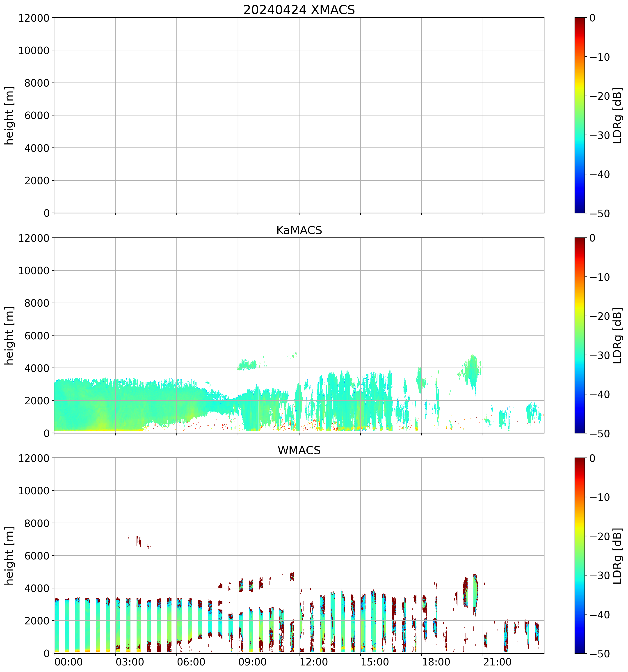The width and height of the screenshot is (628, 672).
Task: Click the 12000 tick on the XMACS axis
Action: (34, 18)
